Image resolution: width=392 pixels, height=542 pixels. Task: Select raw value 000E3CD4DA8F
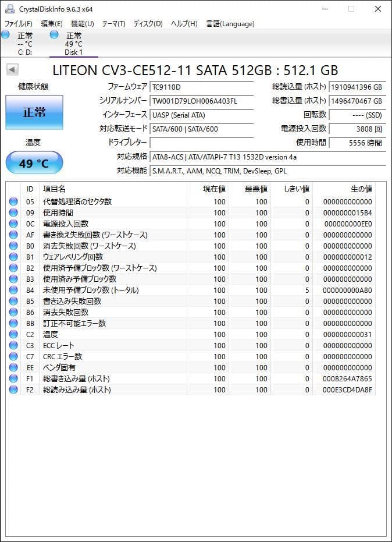pos(347,390)
